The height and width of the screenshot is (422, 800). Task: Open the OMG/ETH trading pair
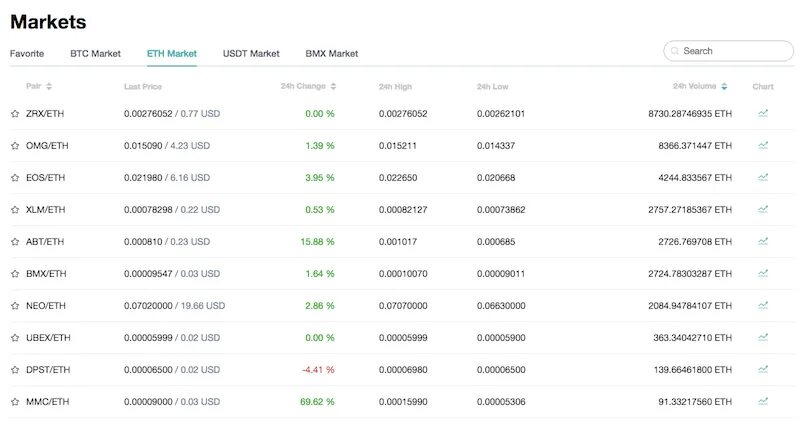point(47,146)
